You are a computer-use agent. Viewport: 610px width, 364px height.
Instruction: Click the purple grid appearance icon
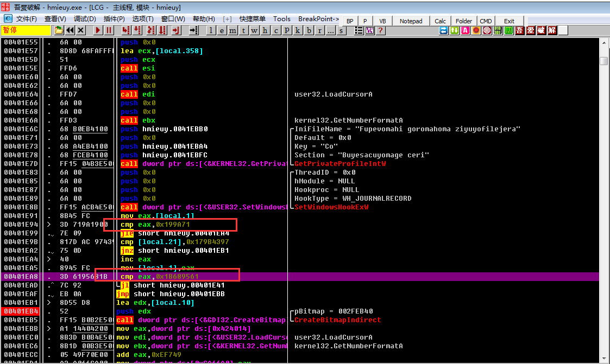click(x=369, y=30)
